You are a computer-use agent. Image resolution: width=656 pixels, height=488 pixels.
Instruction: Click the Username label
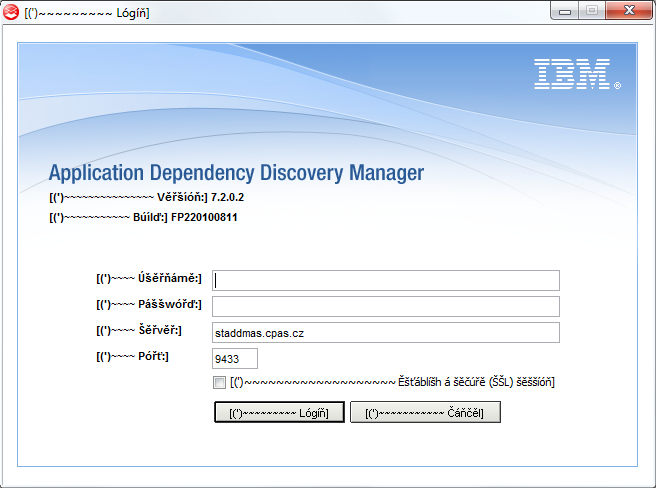149,278
